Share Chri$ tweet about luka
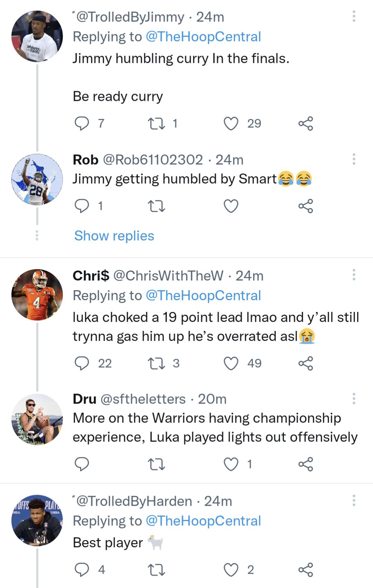373x588 pixels. coord(306,363)
